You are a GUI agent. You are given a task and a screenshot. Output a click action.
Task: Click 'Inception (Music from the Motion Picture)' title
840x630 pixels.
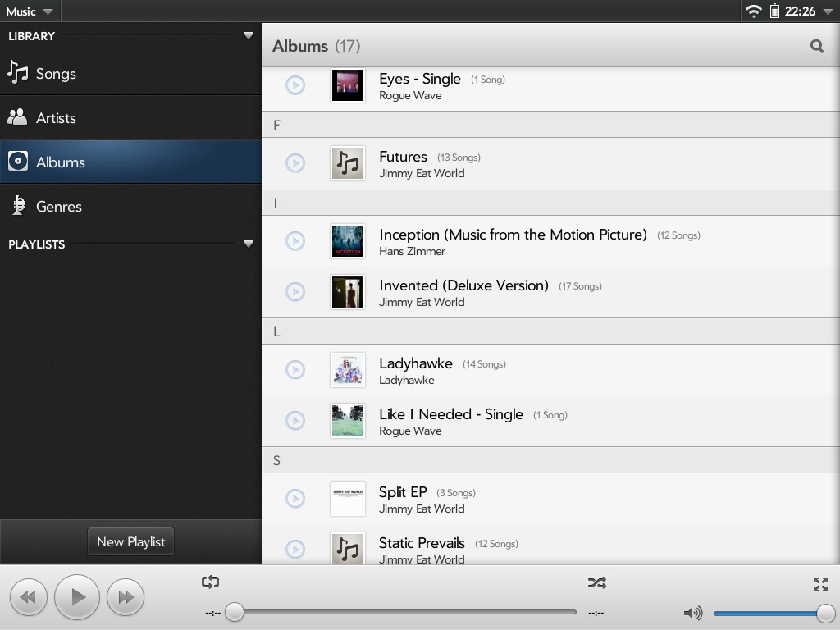tap(513, 235)
